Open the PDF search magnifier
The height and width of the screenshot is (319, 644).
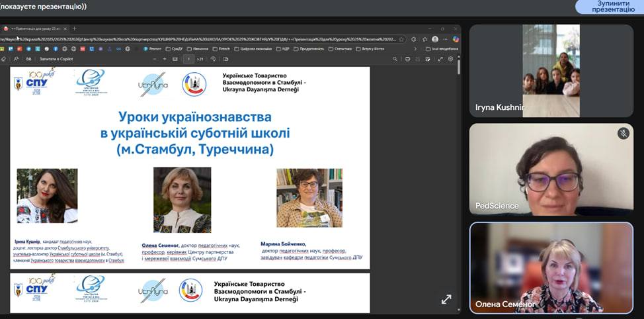point(395,59)
